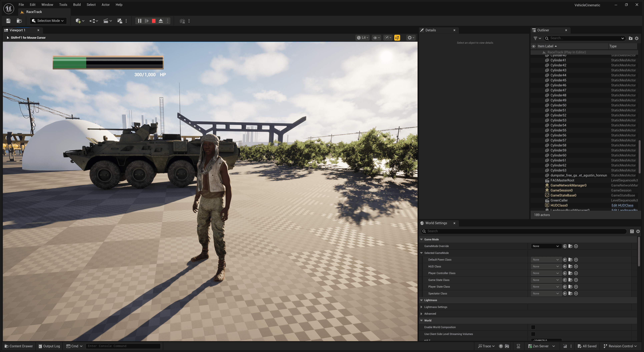The image size is (644, 352).
Task: Save the current level with floppy icon
Action: 8,21
